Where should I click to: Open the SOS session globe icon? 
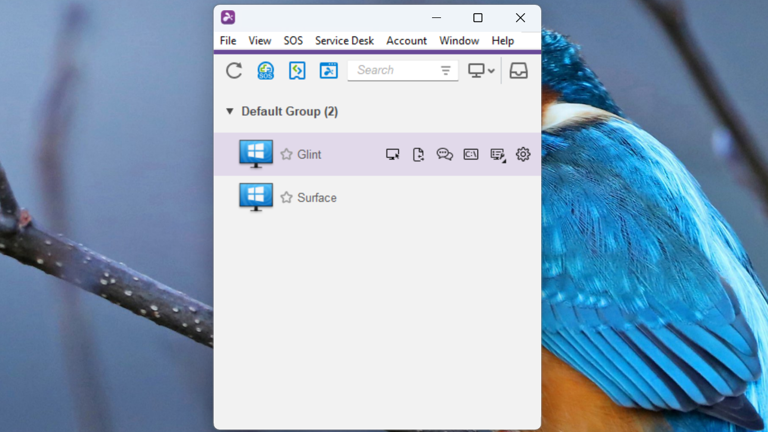click(265, 71)
